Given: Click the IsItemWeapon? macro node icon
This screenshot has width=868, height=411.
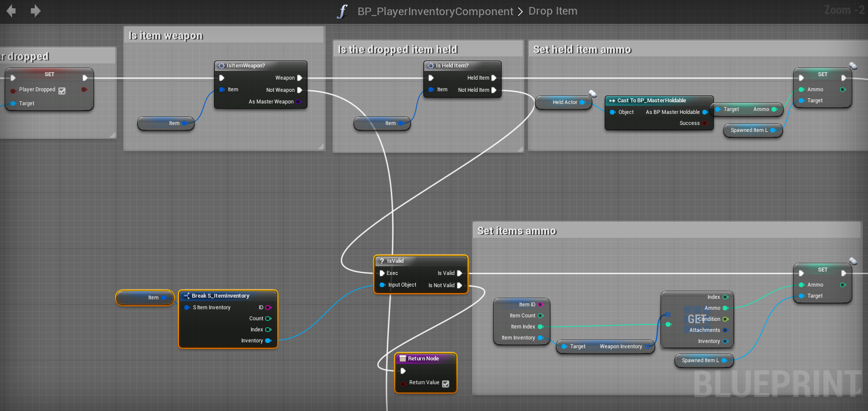Looking at the screenshot, I should [x=221, y=66].
